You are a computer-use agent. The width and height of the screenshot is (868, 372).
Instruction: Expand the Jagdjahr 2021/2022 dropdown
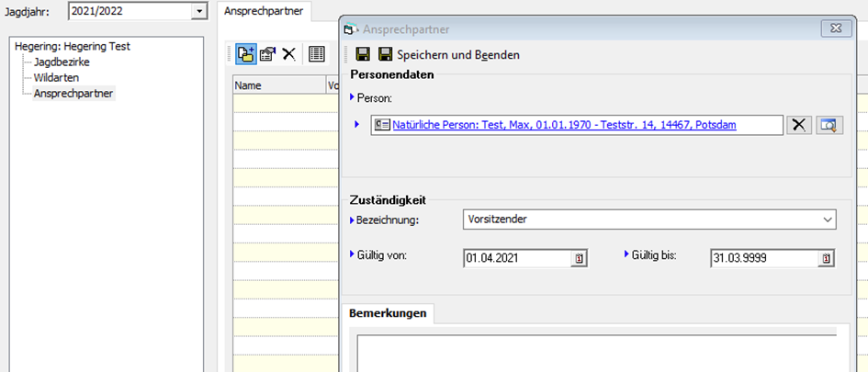pyautogui.click(x=199, y=11)
